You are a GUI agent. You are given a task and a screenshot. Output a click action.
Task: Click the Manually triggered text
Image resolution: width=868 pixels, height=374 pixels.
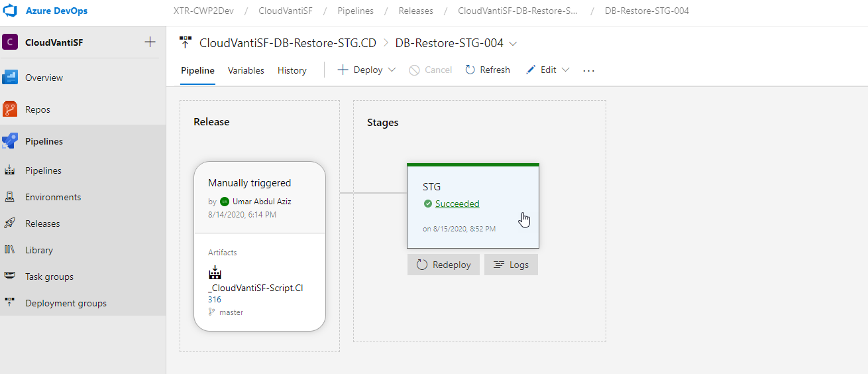pos(250,183)
